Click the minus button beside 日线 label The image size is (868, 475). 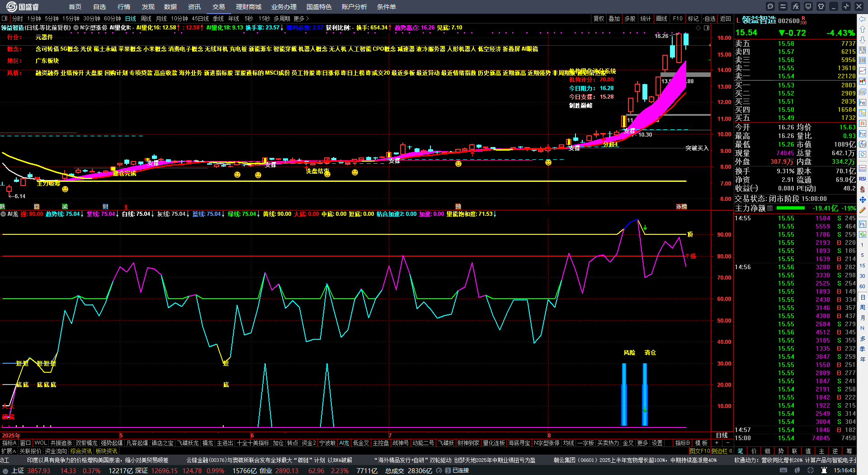(727, 443)
